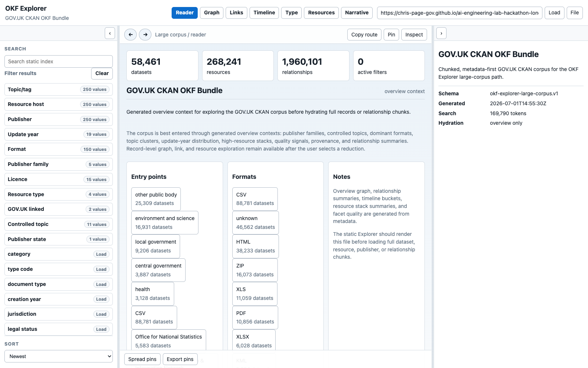Screen dimensions: 588x368
Task: Switch to the Resources tab
Action: coord(322,13)
